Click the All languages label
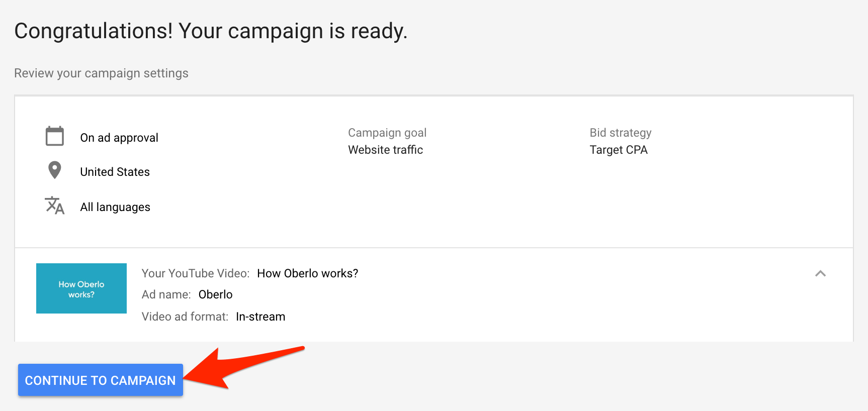 [115, 207]
